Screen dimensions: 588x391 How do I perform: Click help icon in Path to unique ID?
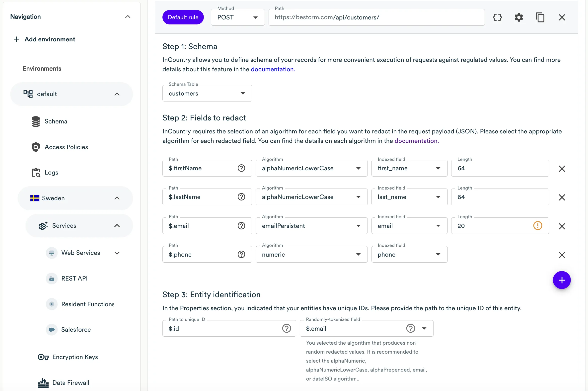coord(287,328)
